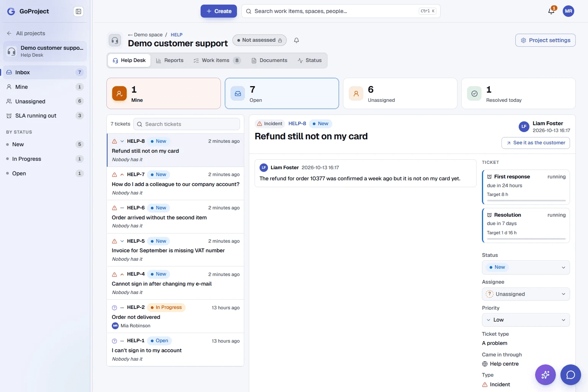Click the priority chevron on HELP-4 ticket

(x=122, y=274)
